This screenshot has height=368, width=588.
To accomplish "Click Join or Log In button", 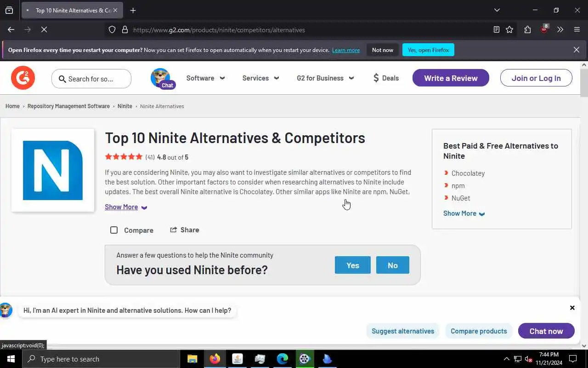I will coord(536,78).
